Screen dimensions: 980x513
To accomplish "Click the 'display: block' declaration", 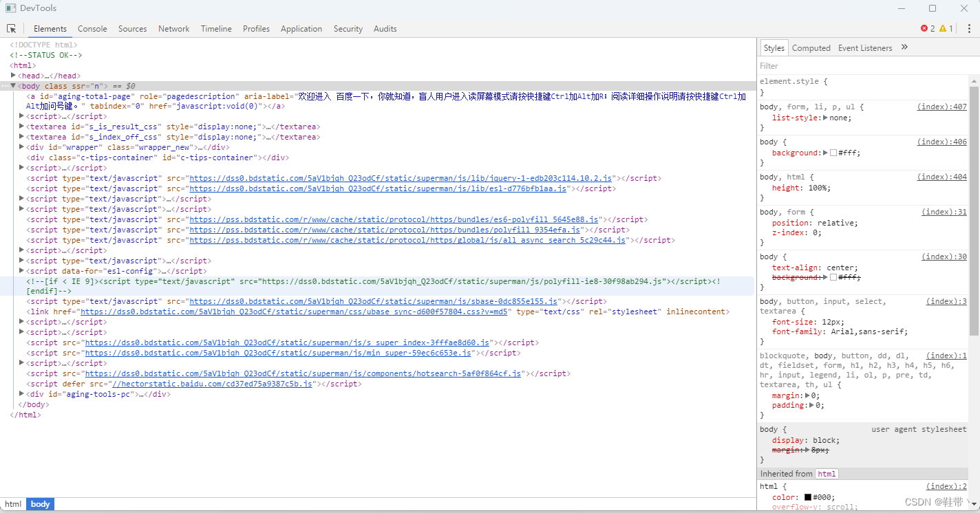I will [x=806, y=440].
